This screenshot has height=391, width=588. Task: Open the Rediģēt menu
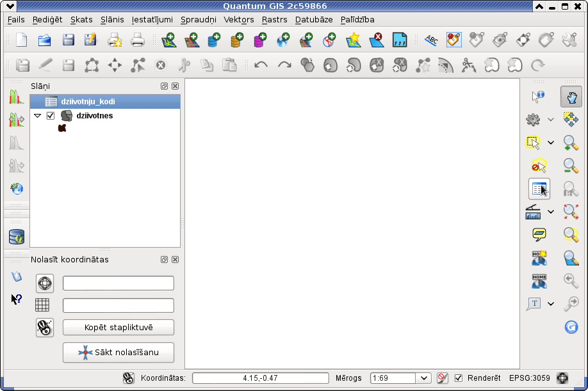tap(47, 19)
